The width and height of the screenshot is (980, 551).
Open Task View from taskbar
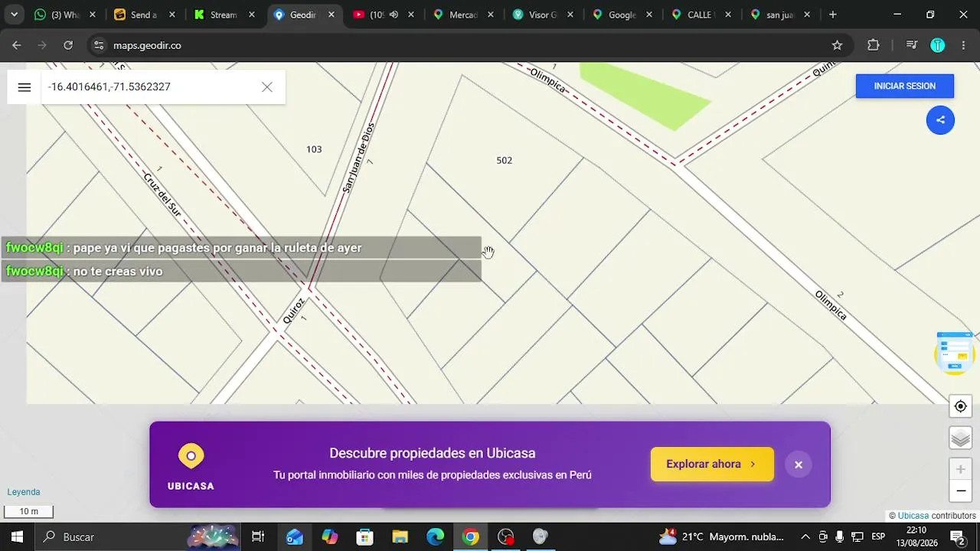click(258, 536)
